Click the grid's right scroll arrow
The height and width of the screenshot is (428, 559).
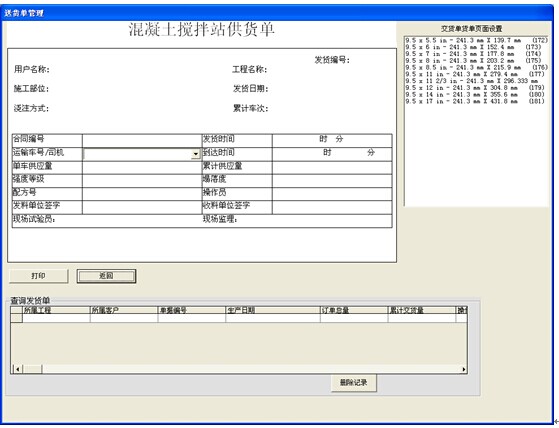(463, 369)
